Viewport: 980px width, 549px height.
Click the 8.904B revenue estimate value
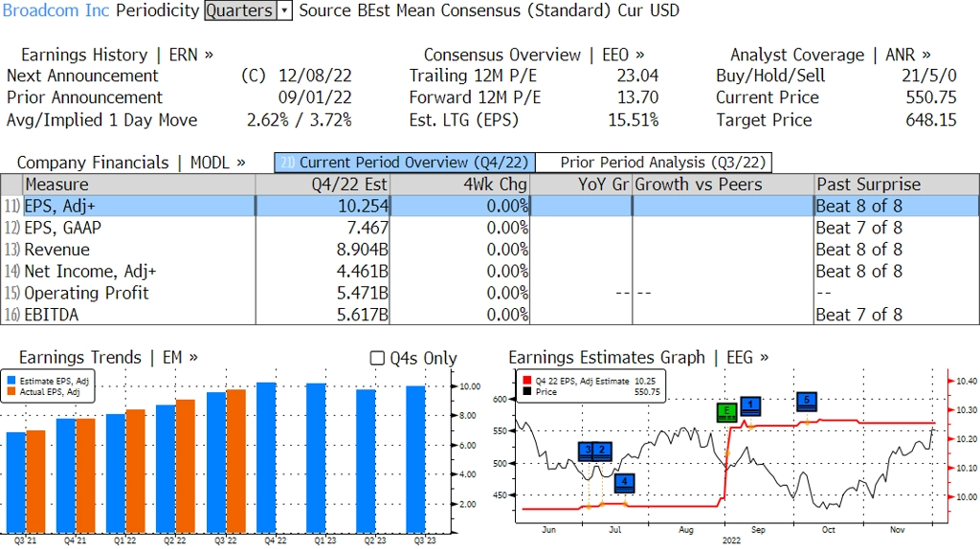pyautogui.click(x=362, y=250)
